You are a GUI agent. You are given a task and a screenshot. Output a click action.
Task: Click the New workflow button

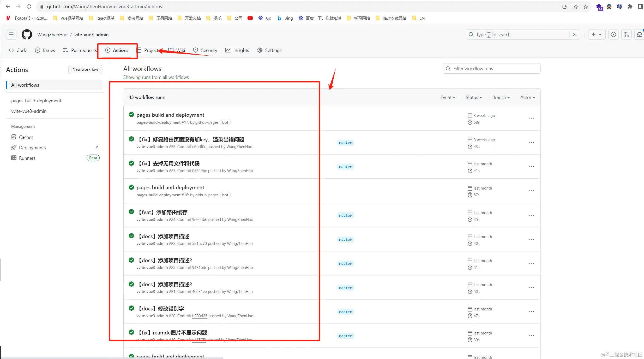point(85,69)
